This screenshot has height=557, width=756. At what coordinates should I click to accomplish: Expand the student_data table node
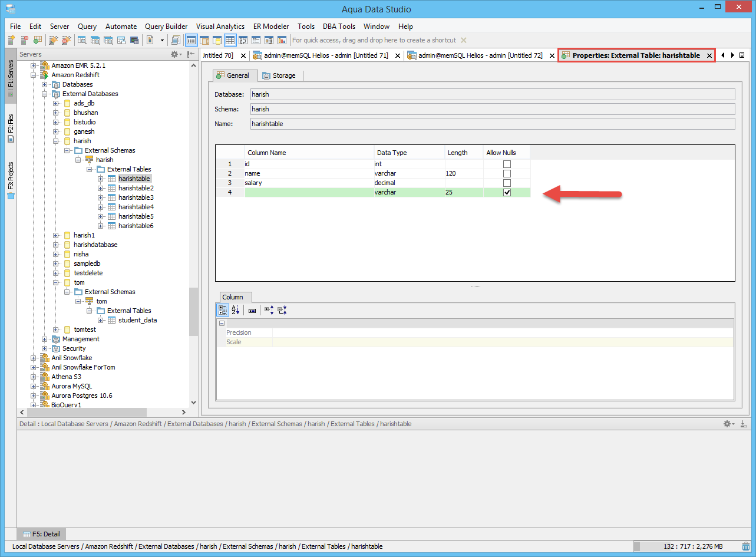coord(101,320)
